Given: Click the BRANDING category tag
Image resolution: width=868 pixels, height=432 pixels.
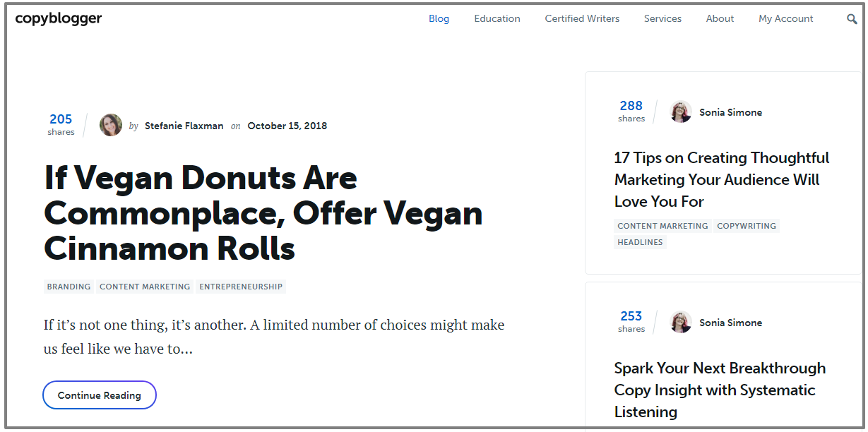Looking at the screenshot, I should [x=68, y=287].
